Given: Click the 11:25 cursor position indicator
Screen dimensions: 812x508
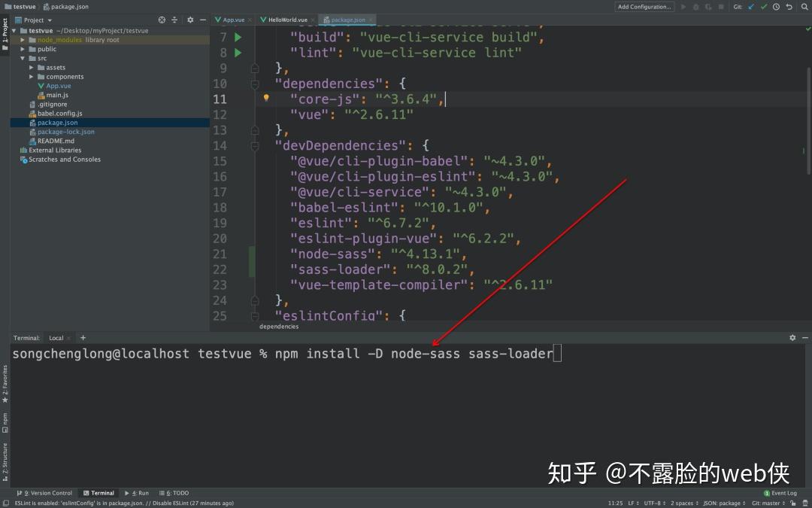Looking at the screenshot, I should coord(615,503).
